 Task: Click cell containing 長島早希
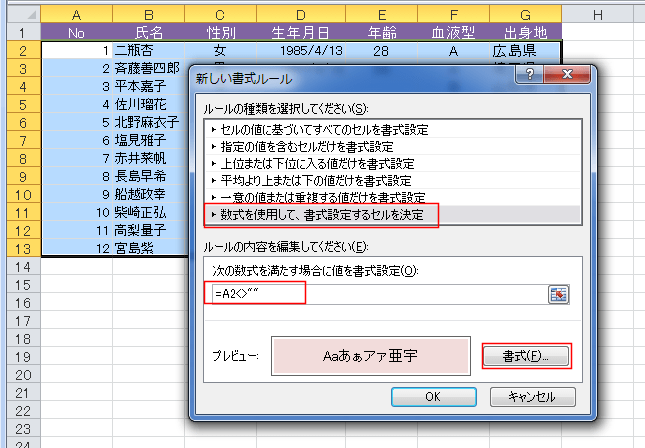[148, 176]
